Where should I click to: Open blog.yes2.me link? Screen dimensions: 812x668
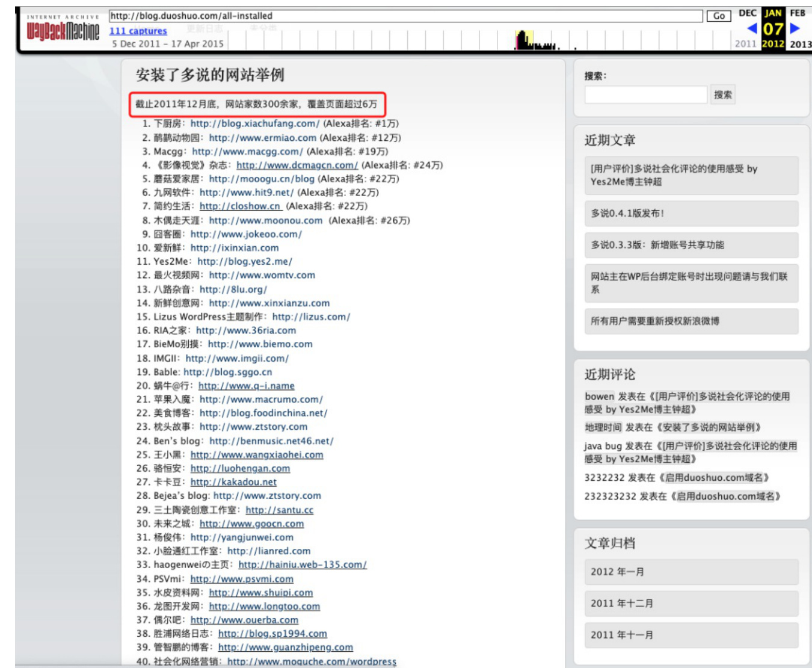(245, 261)
